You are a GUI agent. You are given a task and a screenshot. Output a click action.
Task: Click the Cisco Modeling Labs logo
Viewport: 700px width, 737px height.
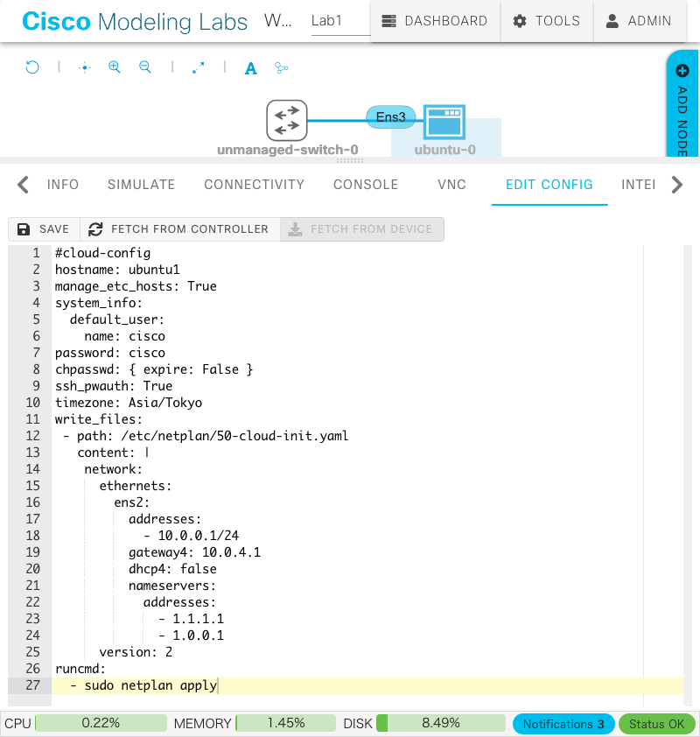click(135, 22)
